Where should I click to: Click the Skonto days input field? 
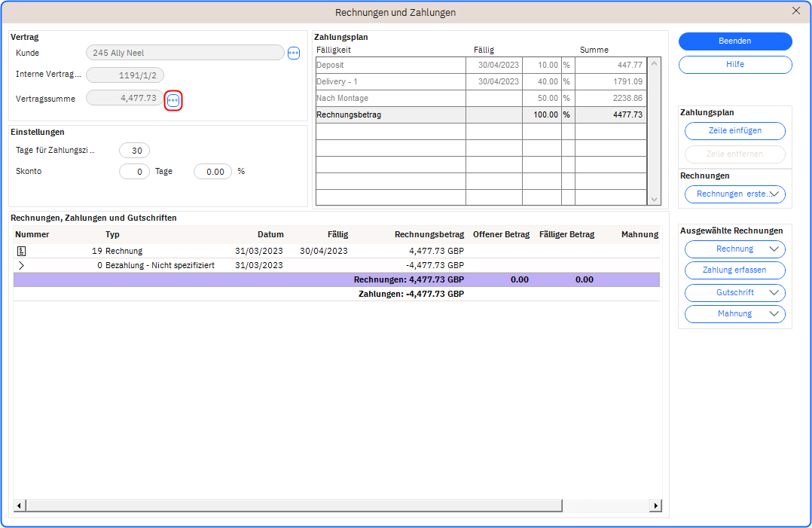coord(135,172)
